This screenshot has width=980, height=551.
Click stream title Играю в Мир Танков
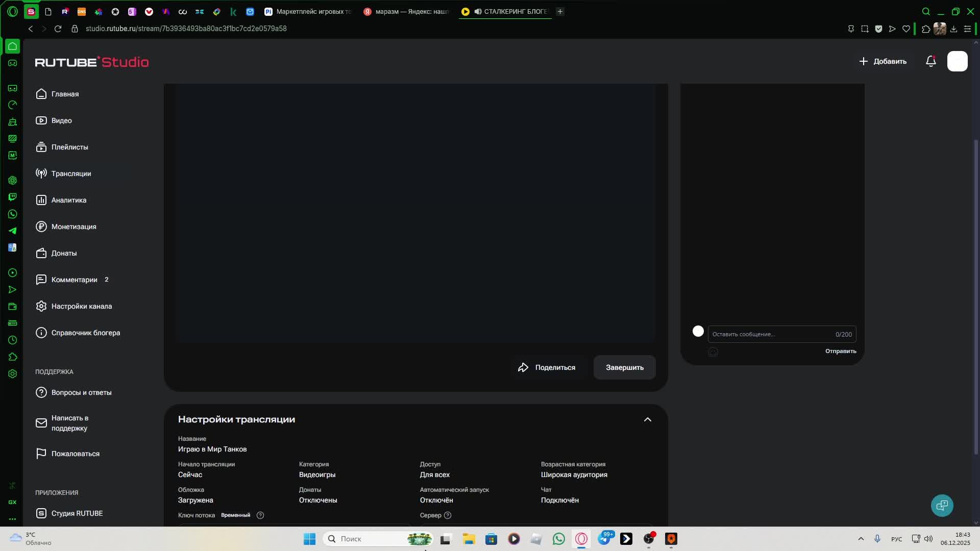[212, 449]
